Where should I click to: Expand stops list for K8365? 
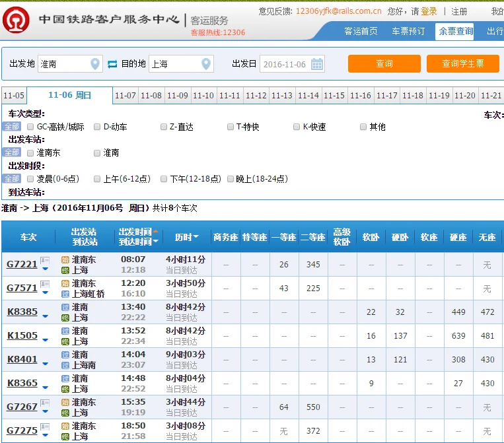[x=46, y=388]
